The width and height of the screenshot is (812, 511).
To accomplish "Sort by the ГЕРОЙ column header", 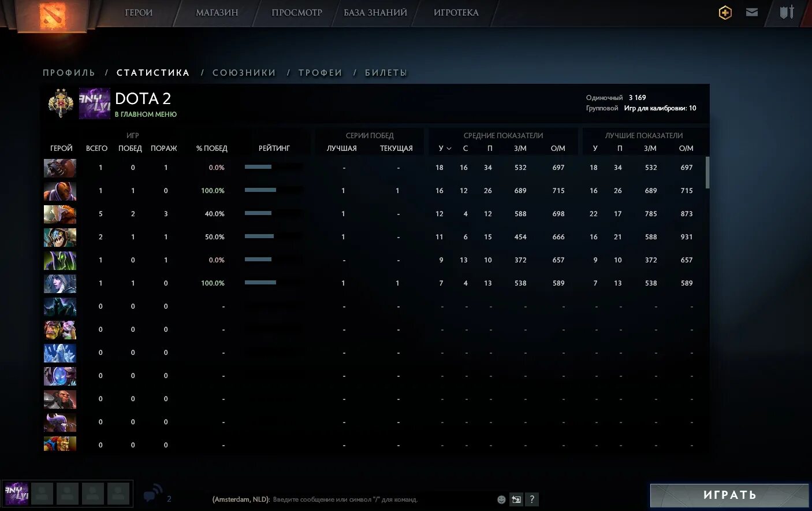I will (x=61, y=149).
